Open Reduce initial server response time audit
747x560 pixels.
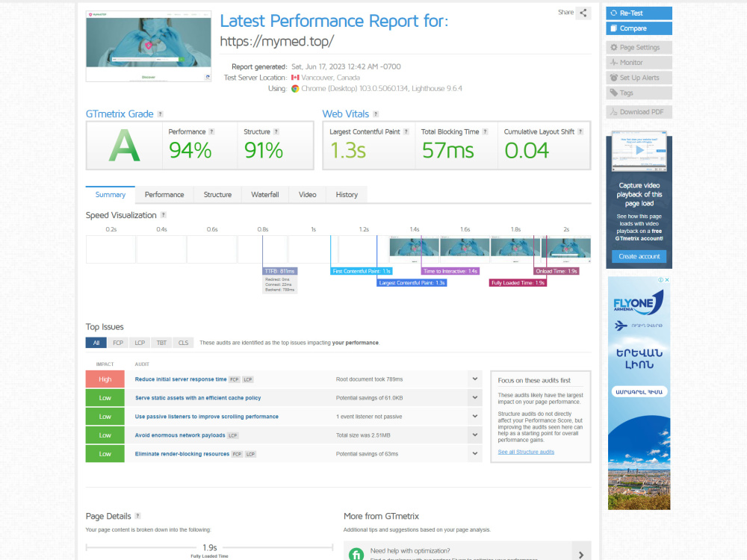(181, 379)
